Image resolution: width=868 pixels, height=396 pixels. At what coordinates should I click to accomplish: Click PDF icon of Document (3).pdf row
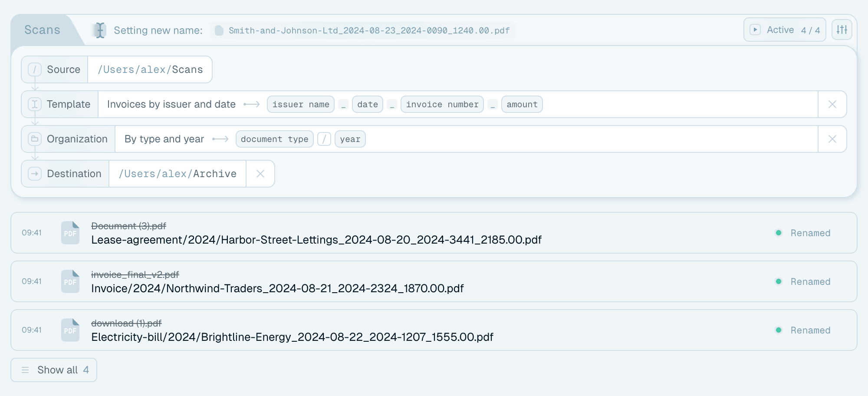tap(70, 233)
